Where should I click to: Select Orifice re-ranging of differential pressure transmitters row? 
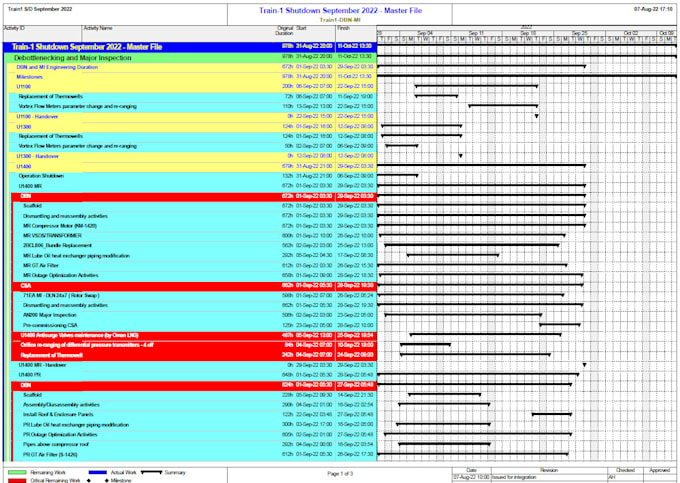point(194,345)
